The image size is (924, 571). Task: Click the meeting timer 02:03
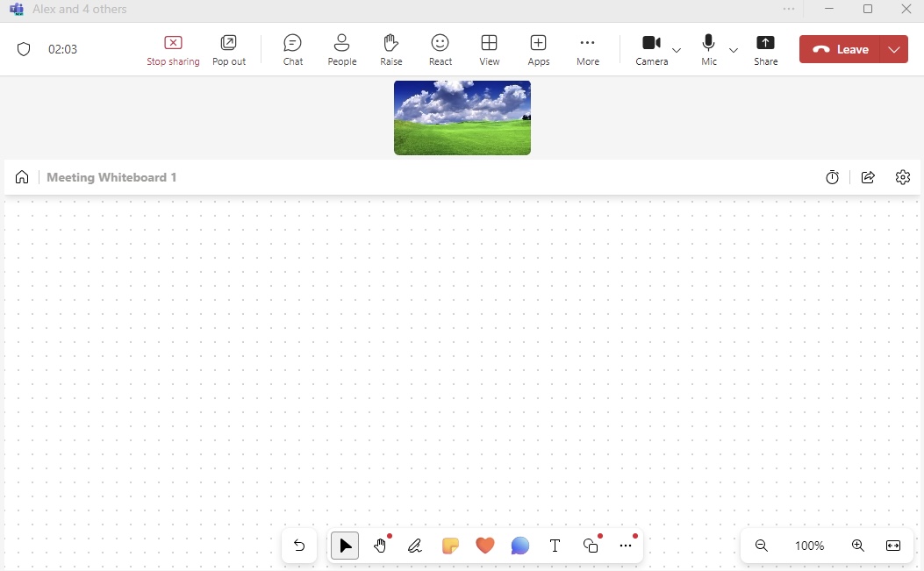[x=62, y=49]
